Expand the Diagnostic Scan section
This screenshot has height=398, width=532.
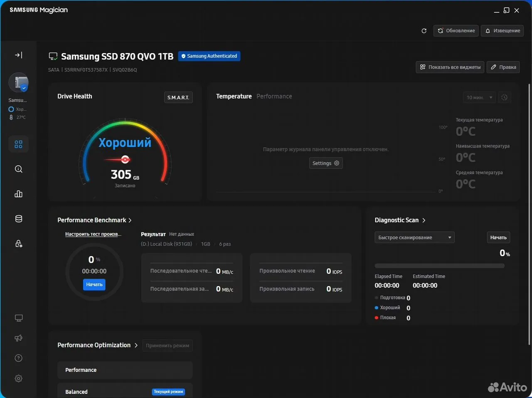[x=400, y=220]
